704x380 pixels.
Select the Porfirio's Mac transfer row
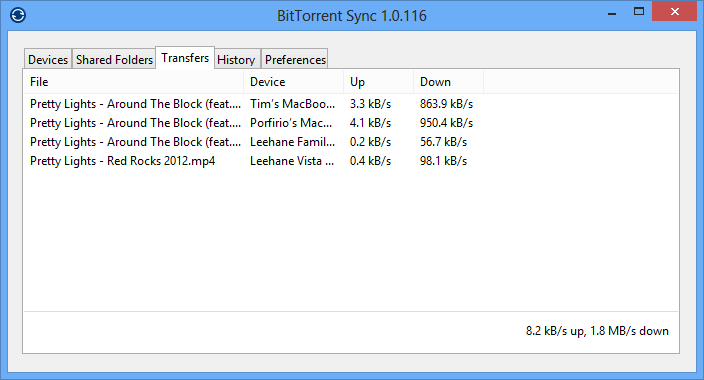pyautogui.click(x=351, y=123)
